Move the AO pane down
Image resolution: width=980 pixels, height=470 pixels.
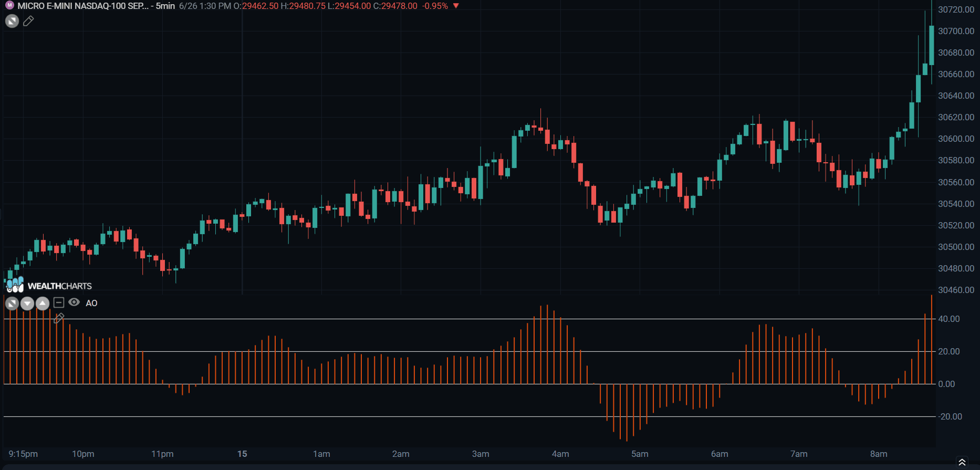(x=27, y=303)
